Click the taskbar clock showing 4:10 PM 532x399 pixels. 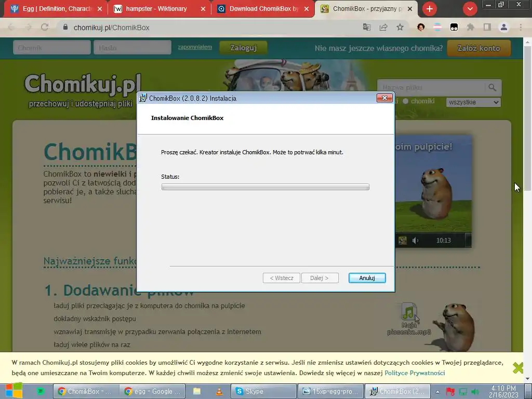pyautogui.click(x=503, y=392)
